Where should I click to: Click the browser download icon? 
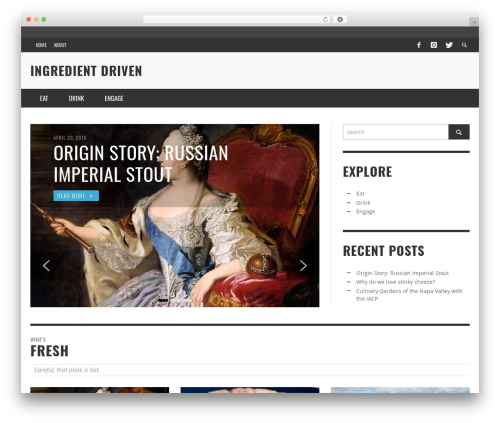(340, 20)
